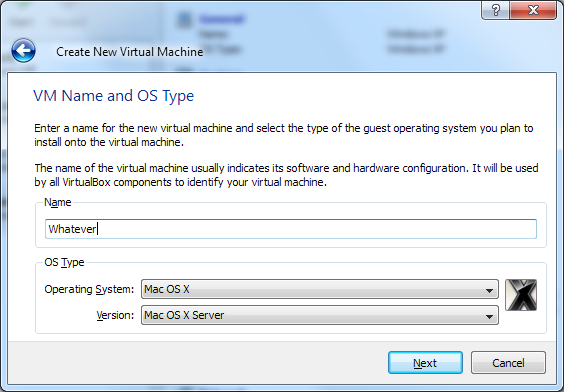
Task: Click the "OS Type" group label
Action: tap(64, 262)
